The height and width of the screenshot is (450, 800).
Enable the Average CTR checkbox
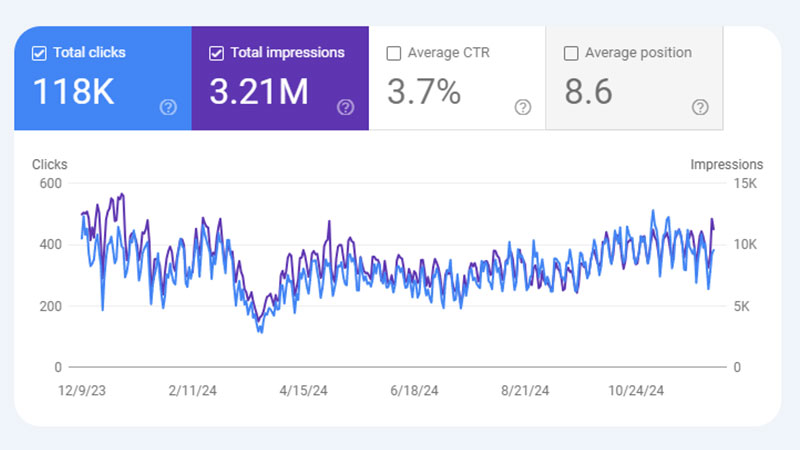click(x=394, y=53)
